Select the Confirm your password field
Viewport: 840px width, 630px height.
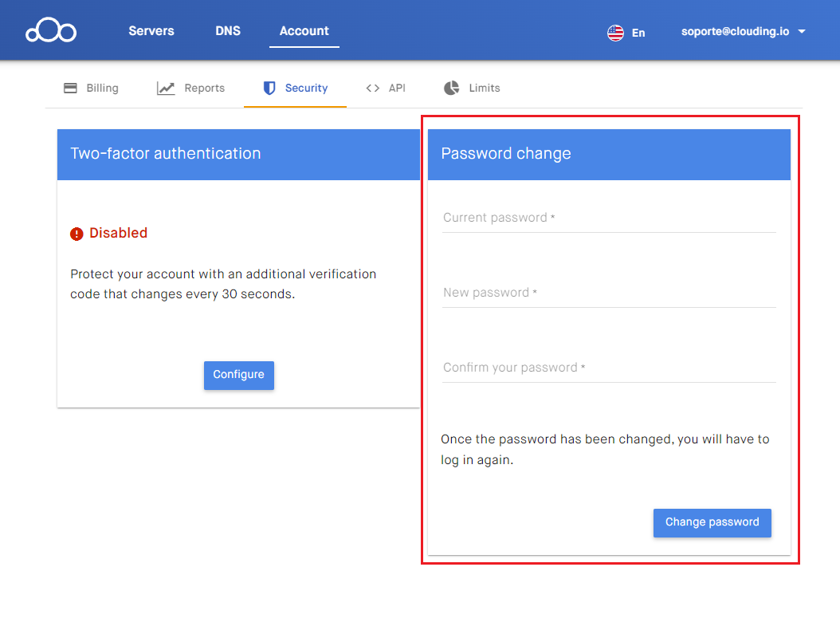tap(609, 368)
